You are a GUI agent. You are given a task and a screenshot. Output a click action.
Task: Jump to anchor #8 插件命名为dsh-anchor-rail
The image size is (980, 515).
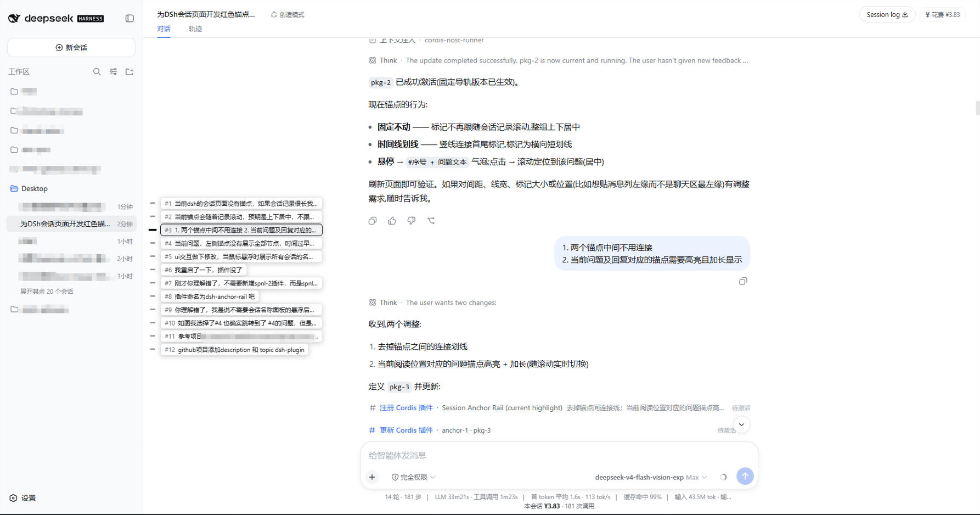pos(210,296)
